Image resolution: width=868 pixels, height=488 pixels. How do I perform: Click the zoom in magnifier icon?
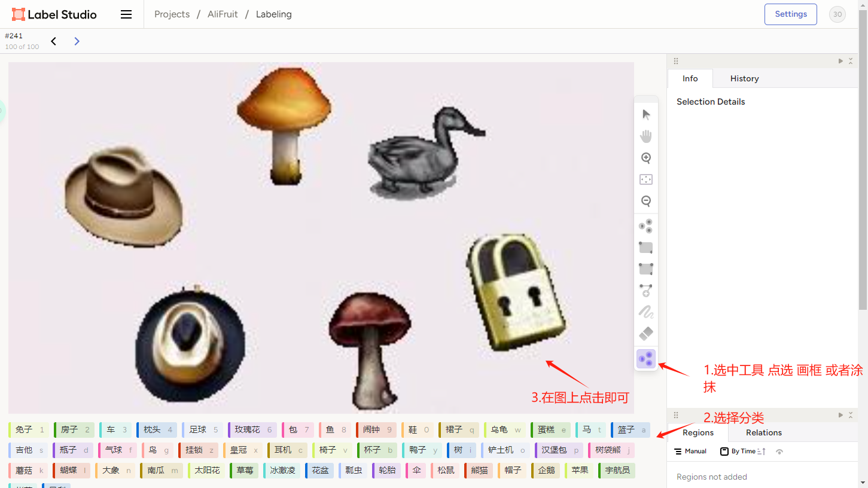tap(646, 158)
